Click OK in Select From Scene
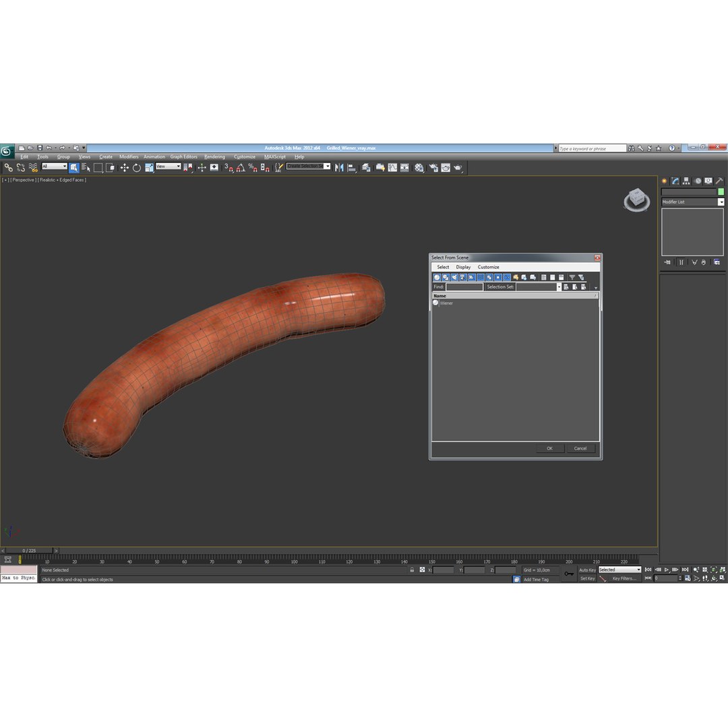 tap(550, 448)
